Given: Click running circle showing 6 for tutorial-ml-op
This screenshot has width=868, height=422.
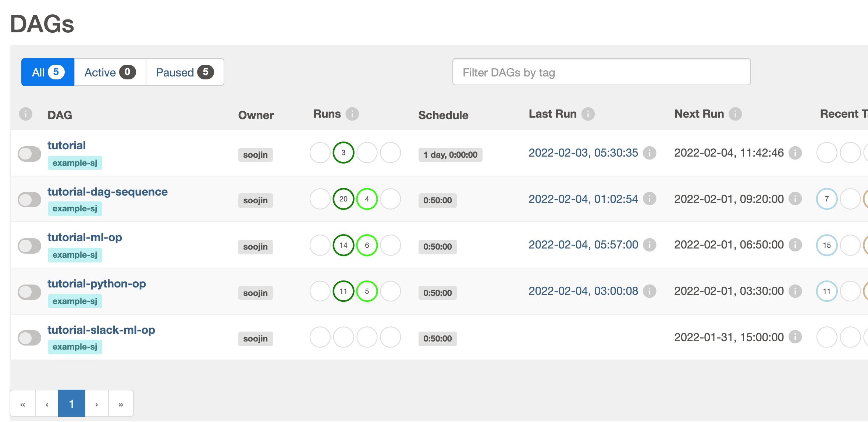Looking at the screenshot, I should click(367, 245).
